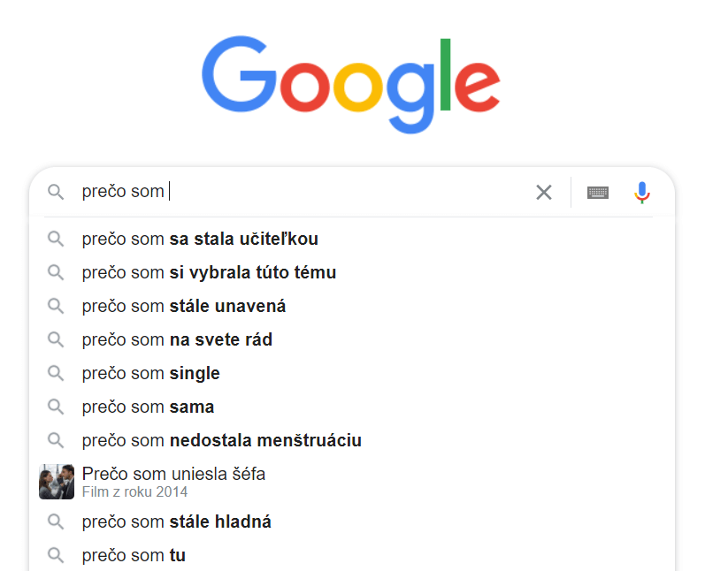Click the magnifier icon in search box
Screen dimensions: 728x571
[56, 192]
